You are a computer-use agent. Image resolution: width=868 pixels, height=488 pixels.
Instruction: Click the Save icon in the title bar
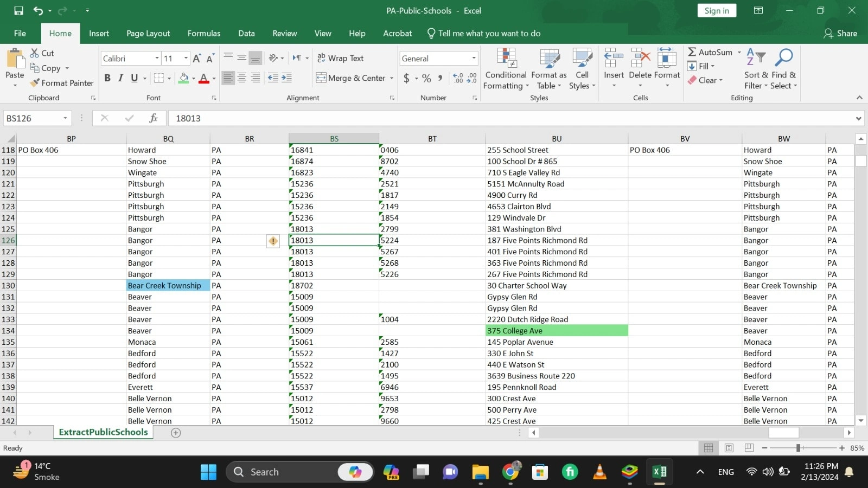pyautogui.click(x=18, y=10)
